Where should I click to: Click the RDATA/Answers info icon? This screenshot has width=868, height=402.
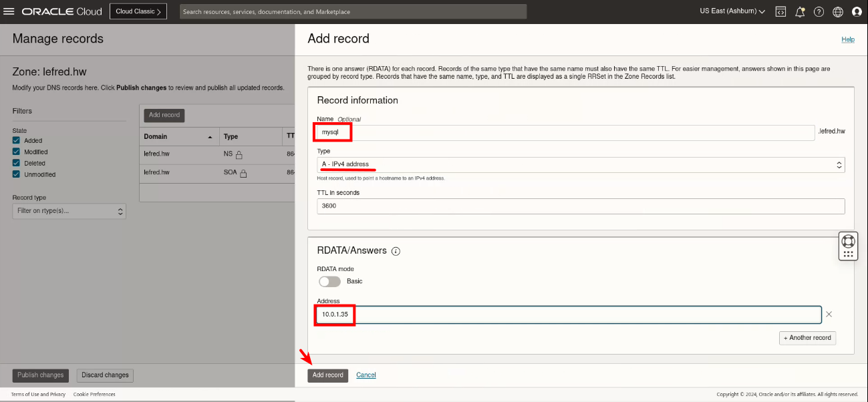[x=396, y=251]
